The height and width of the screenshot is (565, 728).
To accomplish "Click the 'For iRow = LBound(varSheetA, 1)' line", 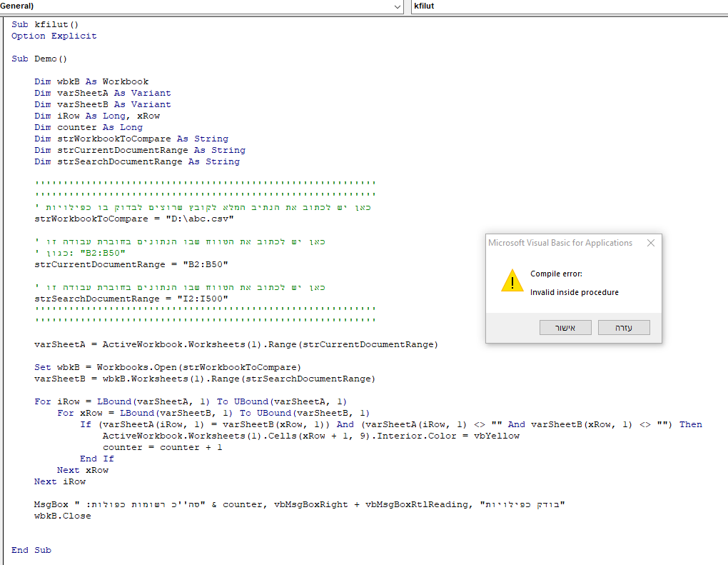I will (191, 402).
